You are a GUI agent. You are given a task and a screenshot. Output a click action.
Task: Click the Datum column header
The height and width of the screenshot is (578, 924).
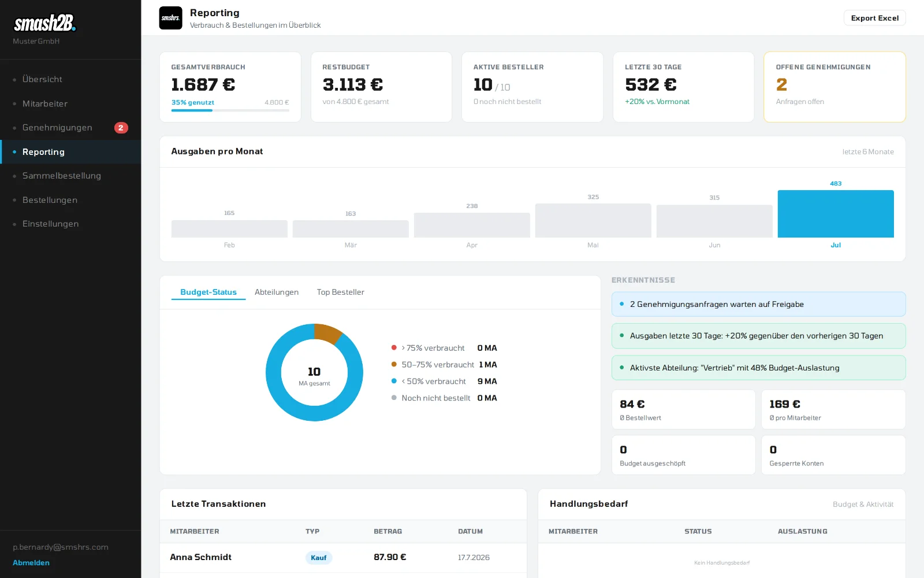[x=470, y=531]
